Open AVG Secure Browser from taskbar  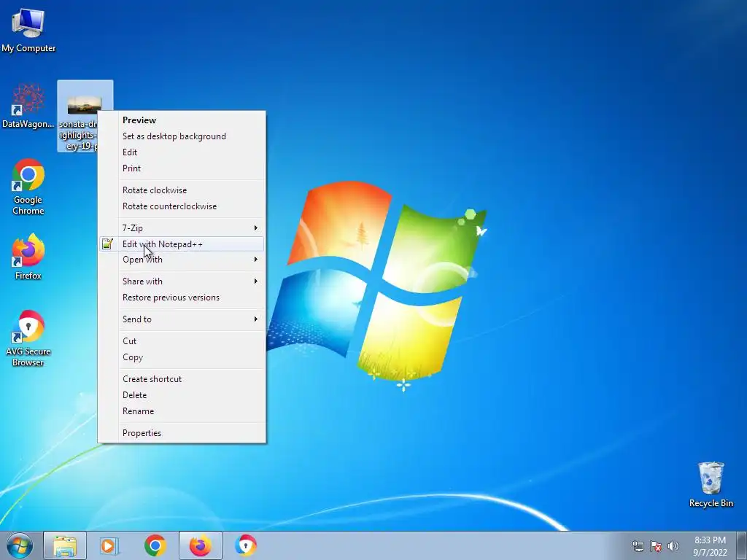coord(246,545)
